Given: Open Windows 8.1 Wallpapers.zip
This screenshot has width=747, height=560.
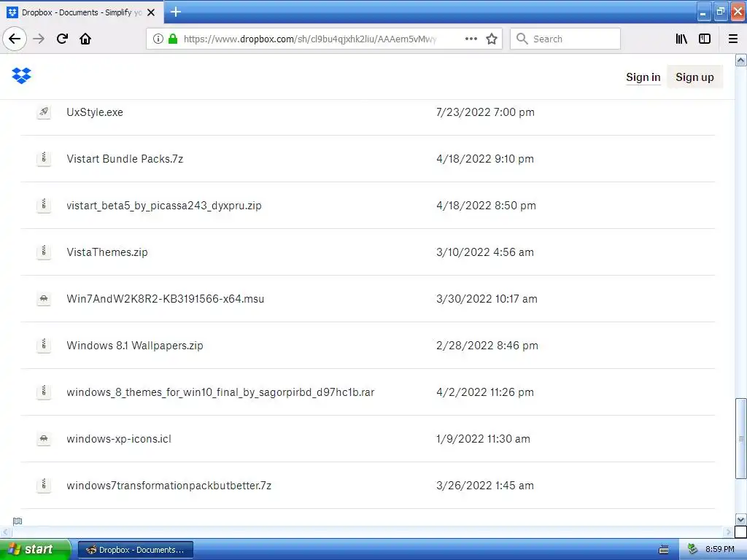Looking at the screenshot, I should 135,346.
